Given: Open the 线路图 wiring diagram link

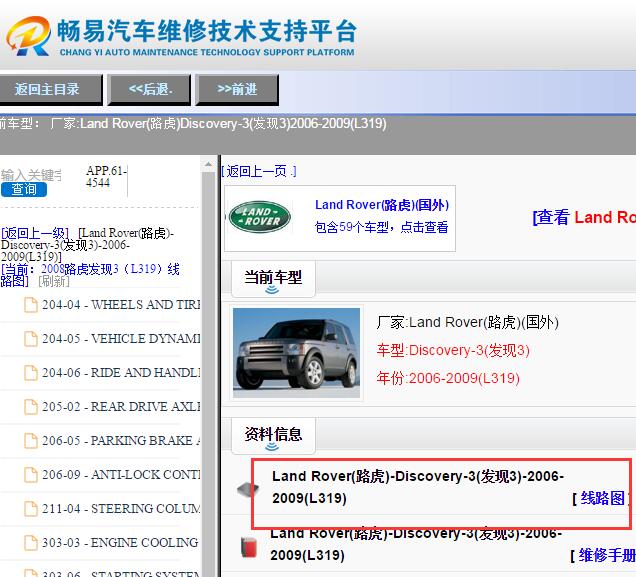Looking at the screenshot, I should 602,498.
